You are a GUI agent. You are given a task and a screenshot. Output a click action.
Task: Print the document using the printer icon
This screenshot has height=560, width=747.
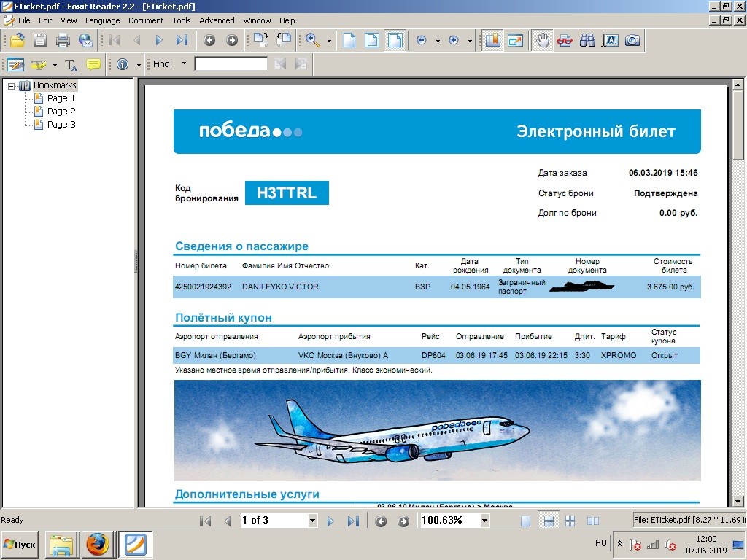click(63, 40)
